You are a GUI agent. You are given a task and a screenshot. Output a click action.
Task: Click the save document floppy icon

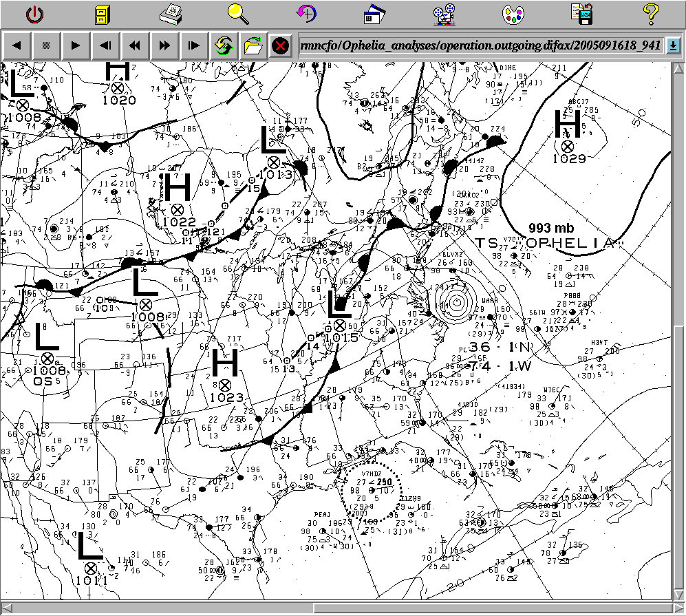[x=581, y=13]
